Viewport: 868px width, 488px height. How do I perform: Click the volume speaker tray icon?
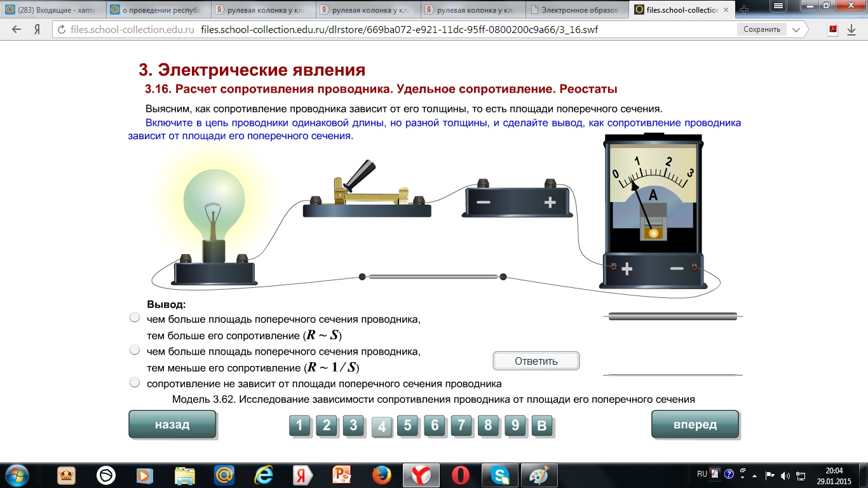[x=785, y=475]
